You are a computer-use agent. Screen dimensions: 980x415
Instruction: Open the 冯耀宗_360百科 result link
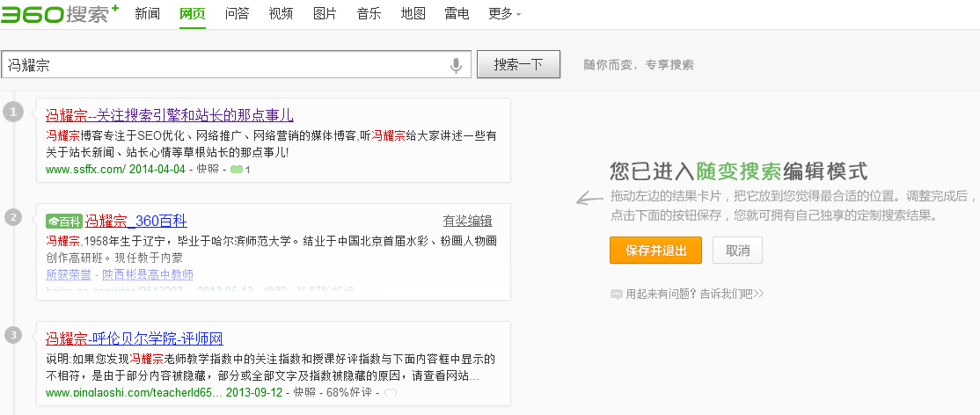click(x=135, y=222)
